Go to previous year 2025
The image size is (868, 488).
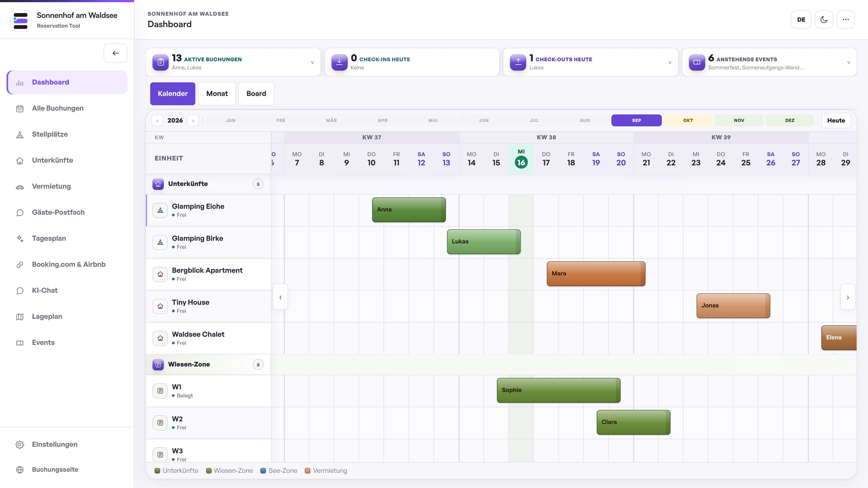pyautogui.click(x=157, y=121)
